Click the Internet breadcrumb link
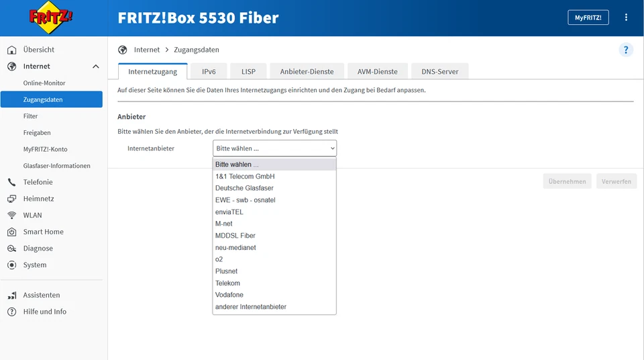The height and width of the screenshot is (360, 644). (147, 50)
